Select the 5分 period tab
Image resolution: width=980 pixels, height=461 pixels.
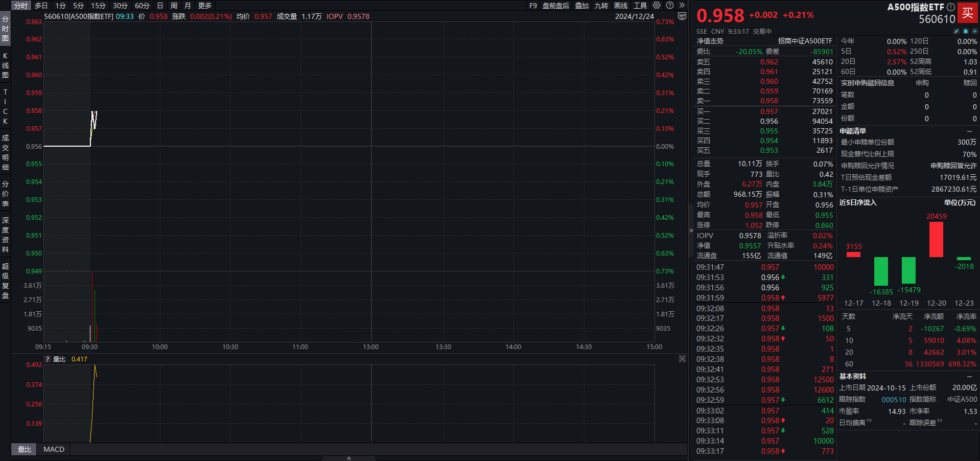tap(78, 6)
